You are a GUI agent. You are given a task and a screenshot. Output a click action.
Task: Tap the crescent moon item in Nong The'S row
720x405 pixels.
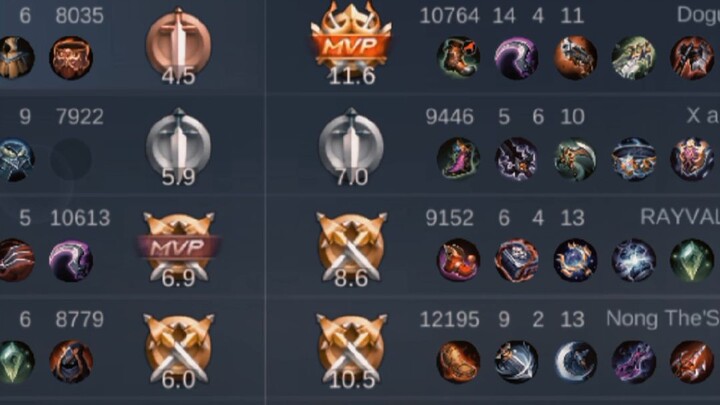click(575, 362)
